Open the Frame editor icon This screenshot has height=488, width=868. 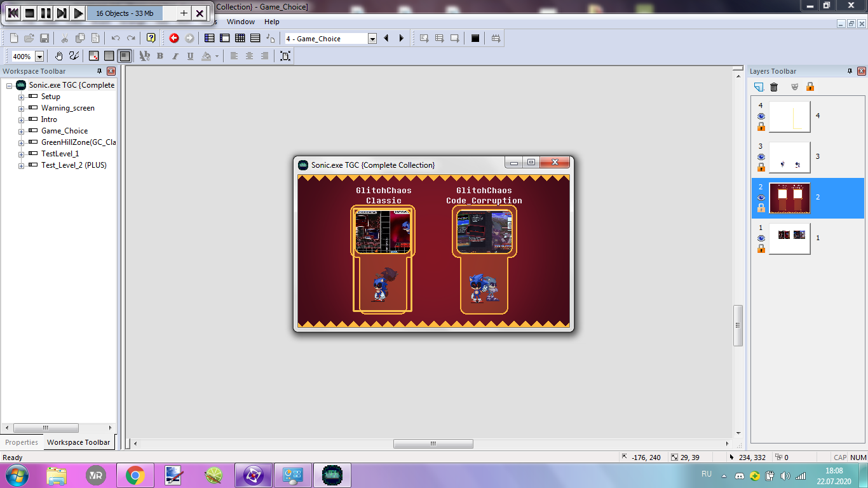tap(225, 38)
